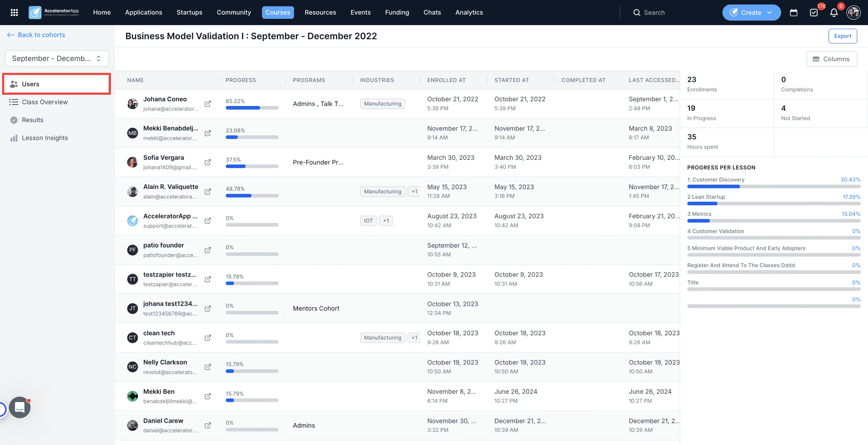Open the Analytics menu
The height and width of the screenshot is (445, 868).
click(469, 12)
